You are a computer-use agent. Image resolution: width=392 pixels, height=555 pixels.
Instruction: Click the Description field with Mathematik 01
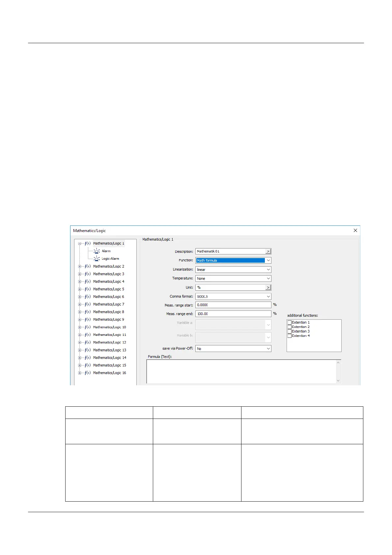231,251
